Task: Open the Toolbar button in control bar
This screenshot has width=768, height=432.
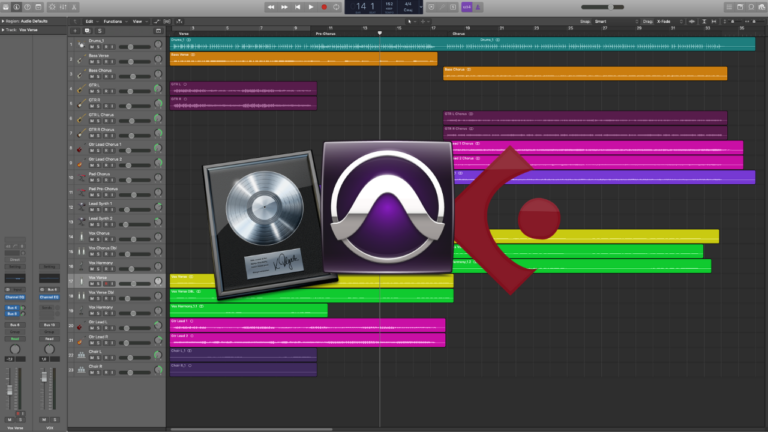Action: (38, 7)
